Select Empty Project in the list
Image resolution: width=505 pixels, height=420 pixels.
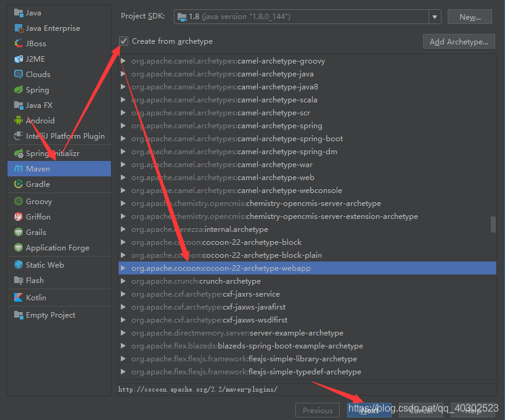[59, 315]
